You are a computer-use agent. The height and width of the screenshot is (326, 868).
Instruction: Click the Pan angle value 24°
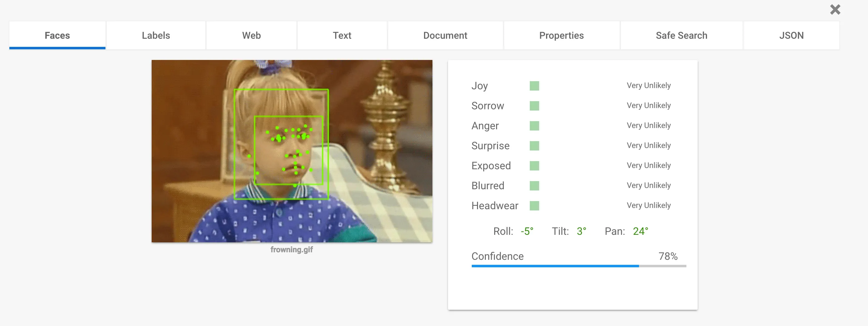tap(640, 231)
